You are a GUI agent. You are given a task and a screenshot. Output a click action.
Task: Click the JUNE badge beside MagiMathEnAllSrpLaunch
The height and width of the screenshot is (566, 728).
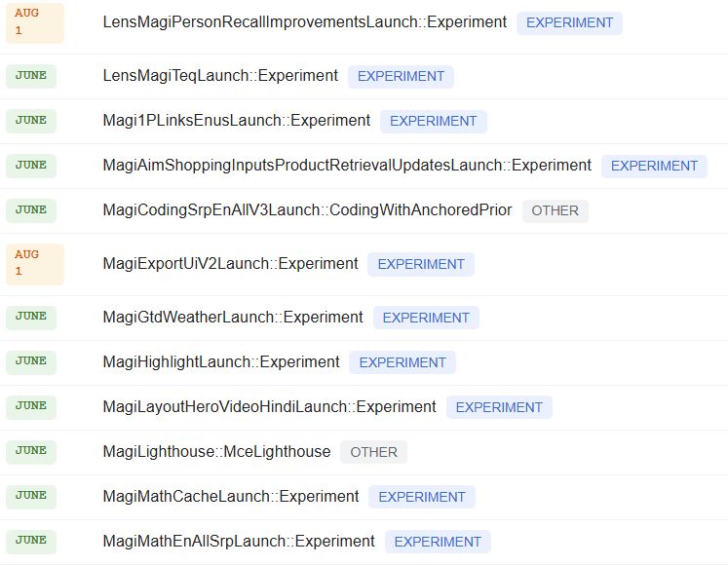coord(31,542)
